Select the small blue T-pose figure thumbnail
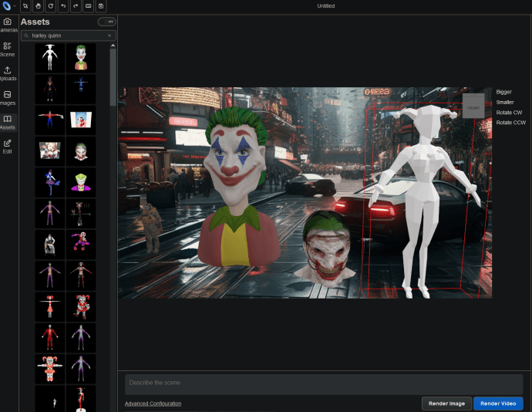This screenshot has height=412, width=532. (81, 89)
